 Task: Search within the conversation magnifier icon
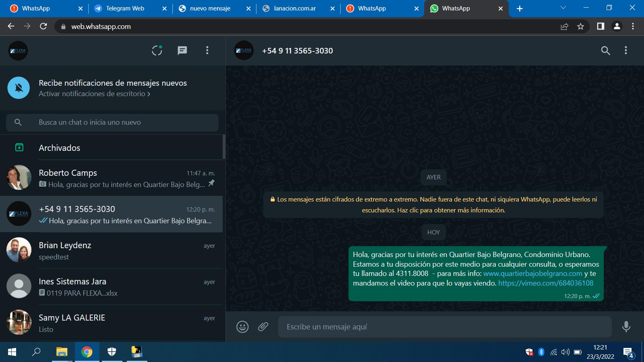(x=605, y=51)
